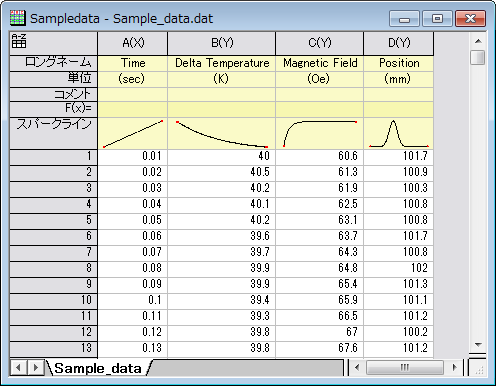This screenshot has width=496, height=386.
Task: Select the Position sparkline peak graph
Action: 399,133
